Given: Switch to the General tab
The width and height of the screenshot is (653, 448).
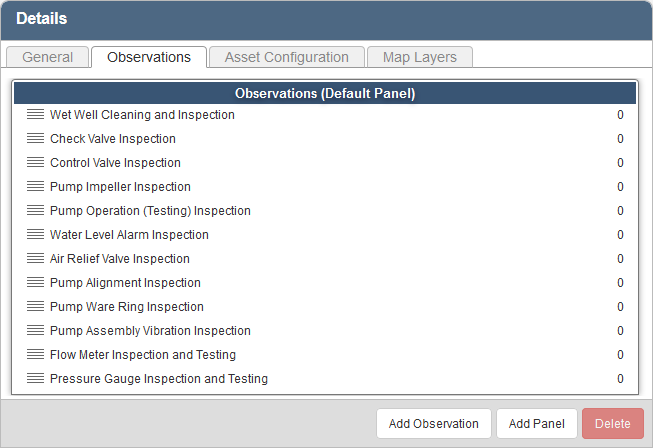Looking at the screenshot, I should (x=47, y=57).
